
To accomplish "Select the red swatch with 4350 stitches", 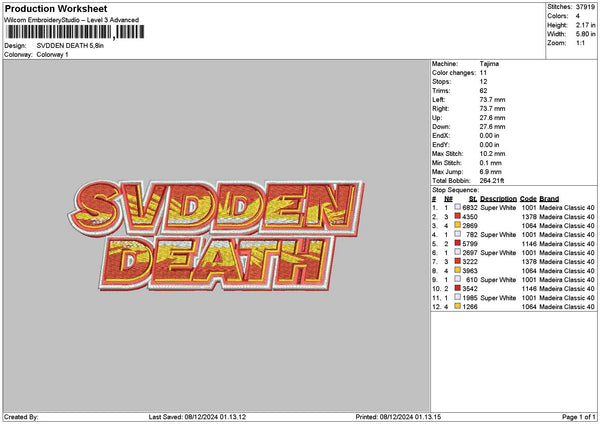I will (457, 217).
